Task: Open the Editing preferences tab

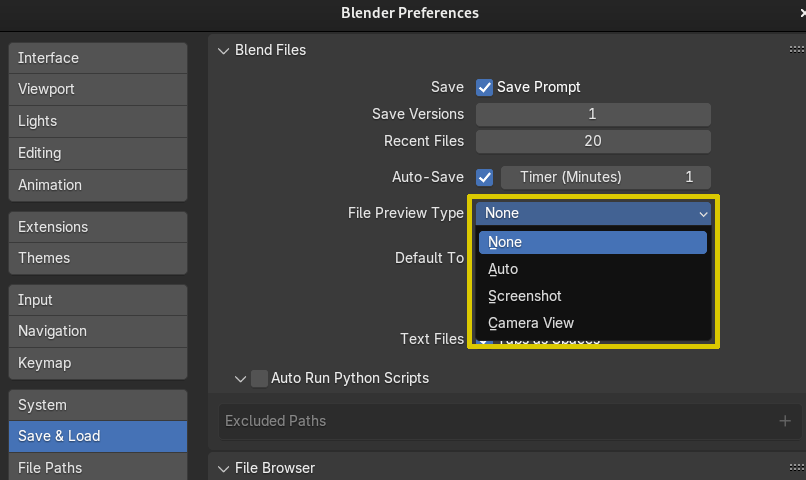Action: 98,153
